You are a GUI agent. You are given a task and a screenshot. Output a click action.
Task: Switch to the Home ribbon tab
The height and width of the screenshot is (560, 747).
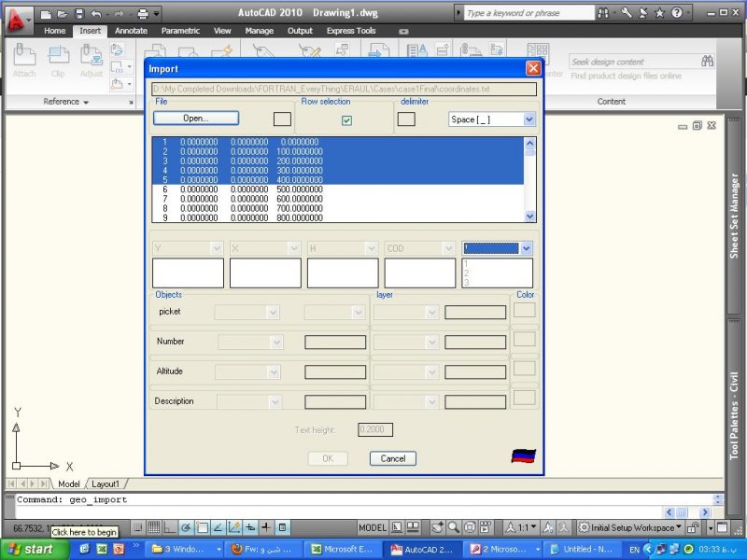(x=55, y=31)
